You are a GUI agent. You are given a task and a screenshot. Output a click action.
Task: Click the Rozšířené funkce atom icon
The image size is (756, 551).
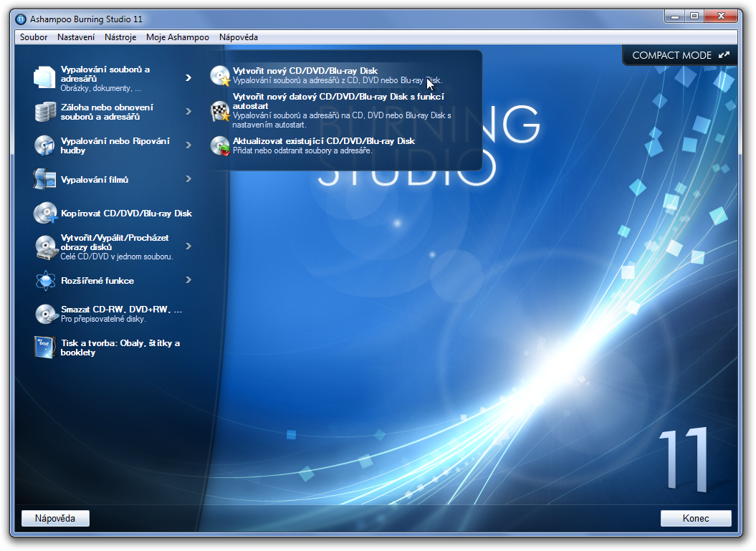[45, 281]
